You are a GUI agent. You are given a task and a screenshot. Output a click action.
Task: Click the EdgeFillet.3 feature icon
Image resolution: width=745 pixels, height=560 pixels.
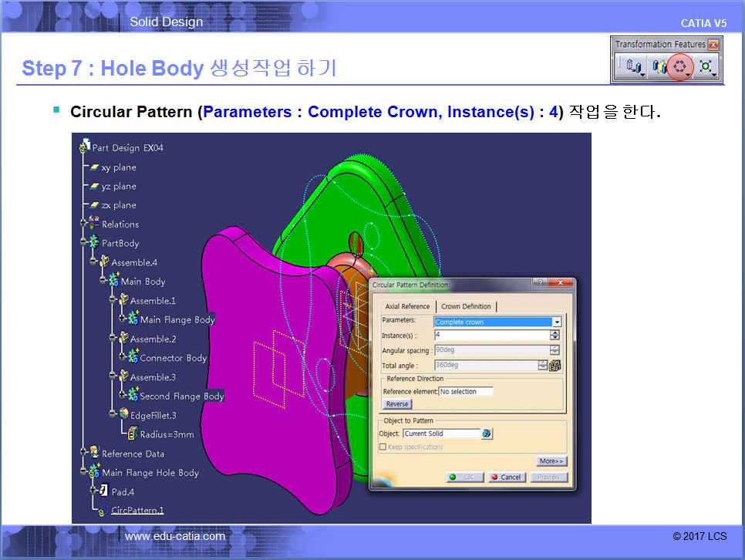[123, 415]
